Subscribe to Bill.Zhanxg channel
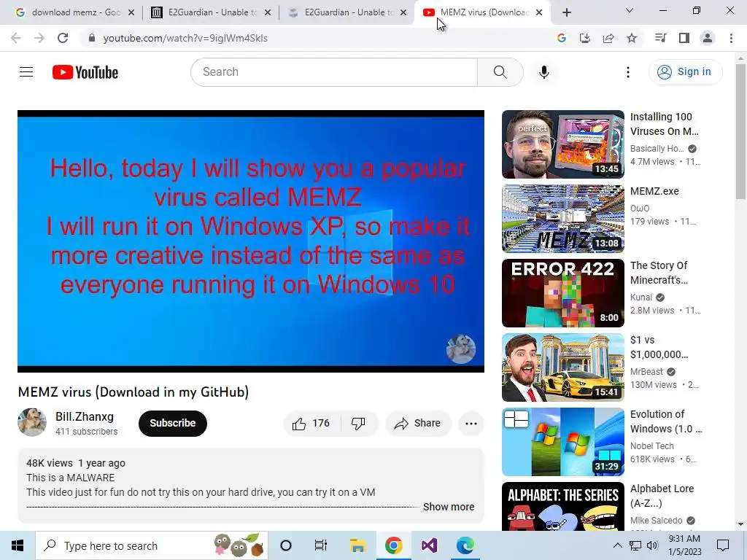 pos(172,424)
